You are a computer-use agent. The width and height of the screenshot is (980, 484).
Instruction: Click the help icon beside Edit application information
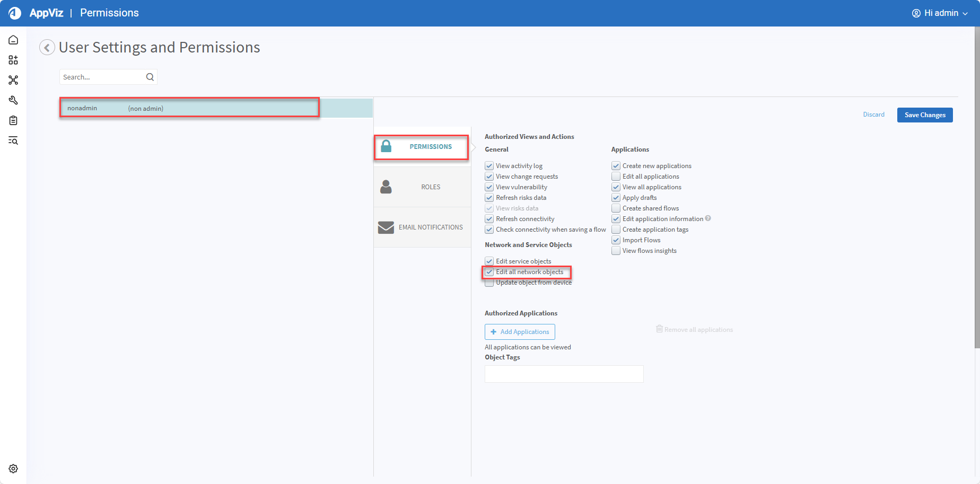click(708, 218)
